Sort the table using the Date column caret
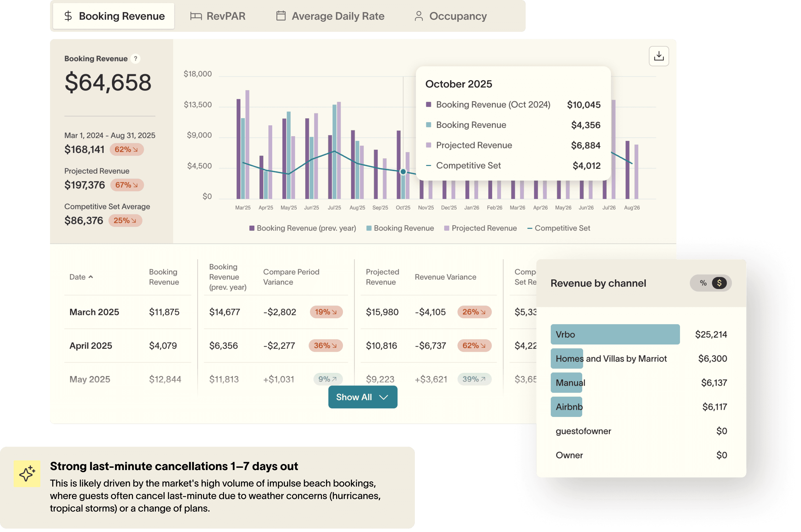Screen dimensions: 801x532 91,277
